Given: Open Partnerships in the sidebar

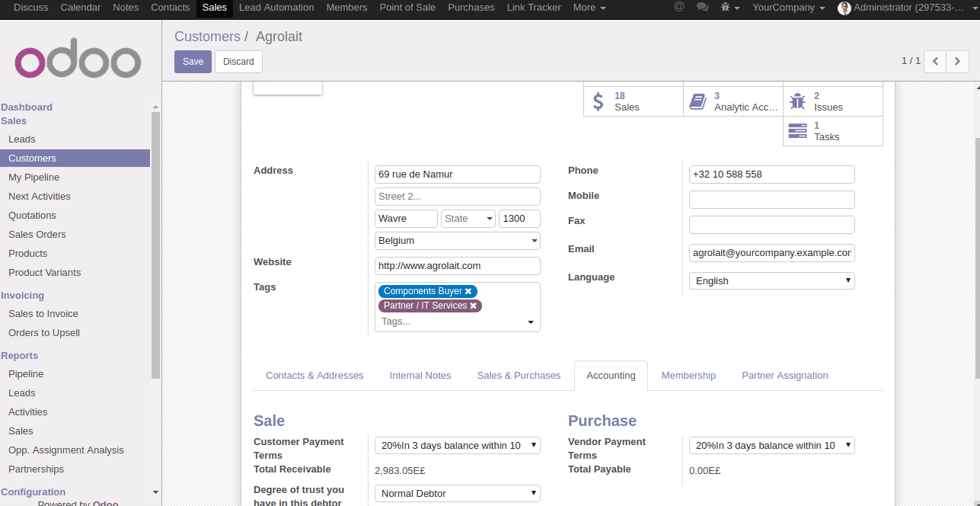Looking at the screenshot, I should (36, 469).
